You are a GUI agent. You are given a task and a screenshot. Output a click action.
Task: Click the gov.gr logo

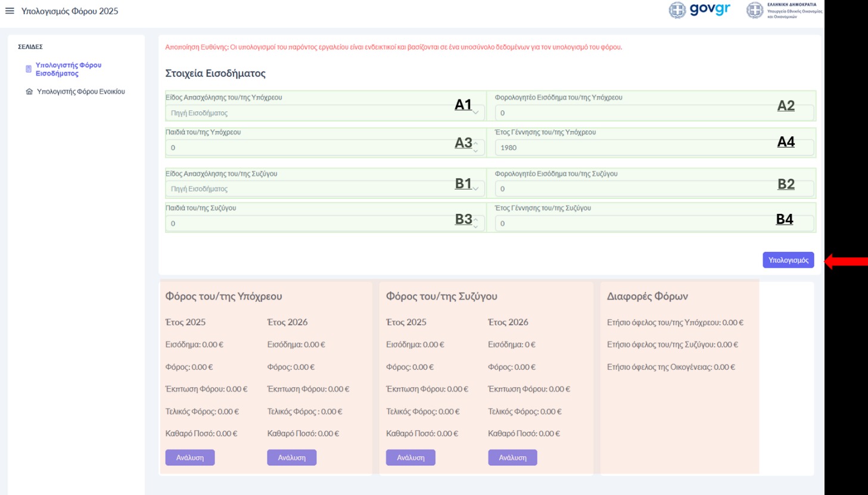pyautogui.click(x=699, y=10)
